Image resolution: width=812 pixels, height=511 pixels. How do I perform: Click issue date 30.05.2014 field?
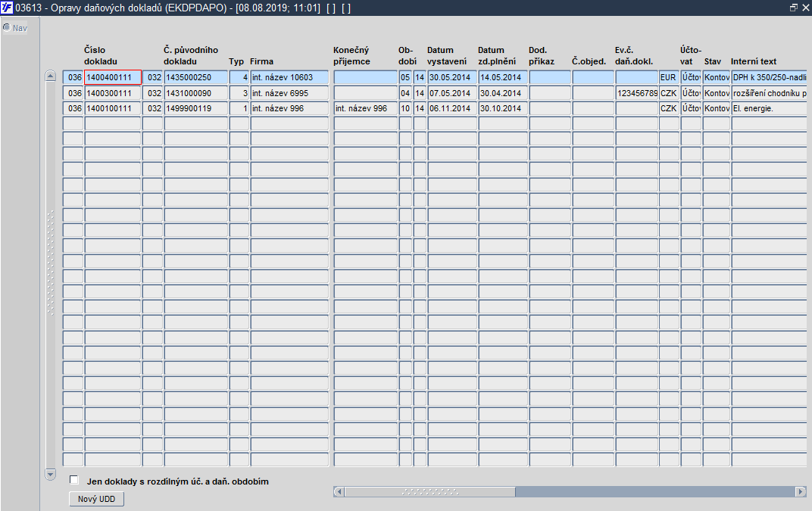point(451,78)
